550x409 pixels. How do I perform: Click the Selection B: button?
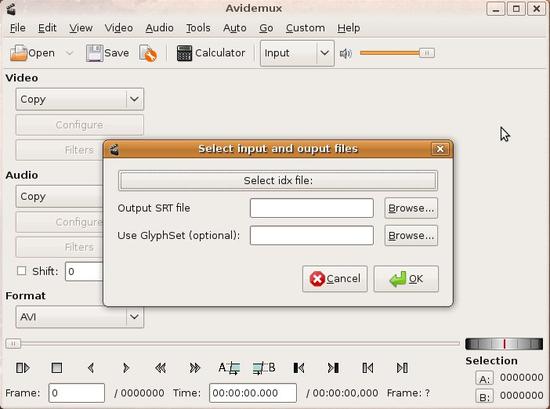pyautogui.click(x=484, y=397)
